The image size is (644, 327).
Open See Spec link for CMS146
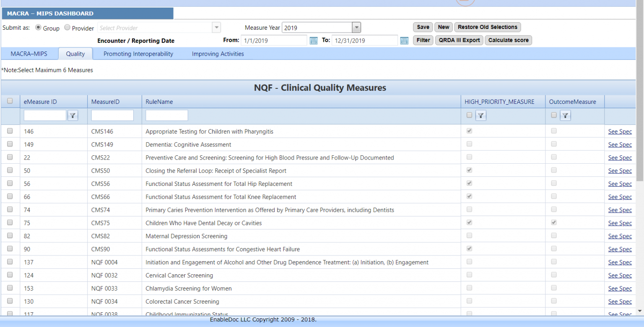tap(620, 131)
